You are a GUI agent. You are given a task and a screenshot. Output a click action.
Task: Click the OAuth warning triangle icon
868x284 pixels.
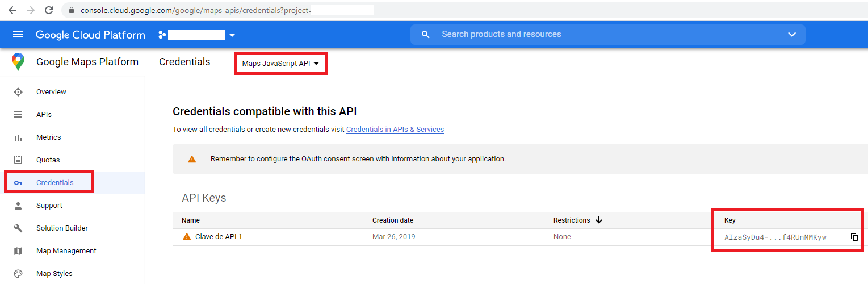192,159
